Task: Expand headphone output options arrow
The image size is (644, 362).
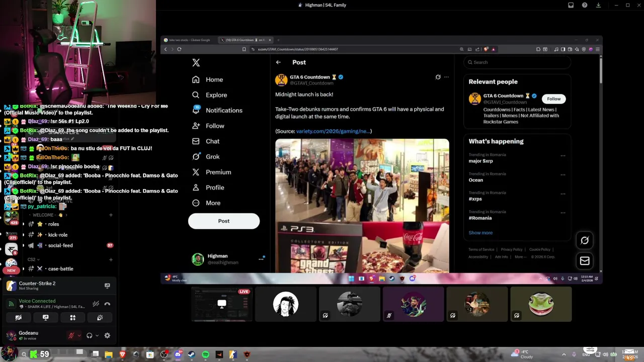Action: [97, 335]
